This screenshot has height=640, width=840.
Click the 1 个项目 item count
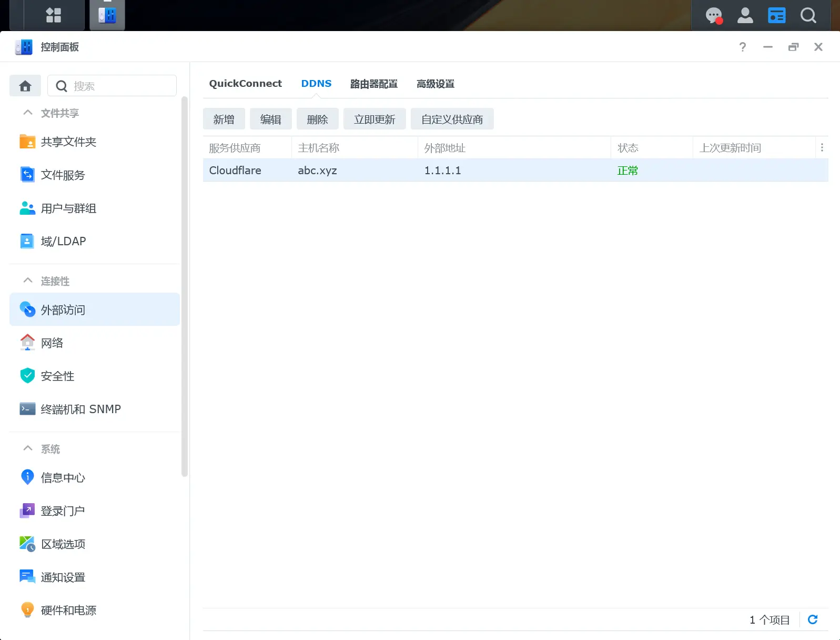(770, 620)
